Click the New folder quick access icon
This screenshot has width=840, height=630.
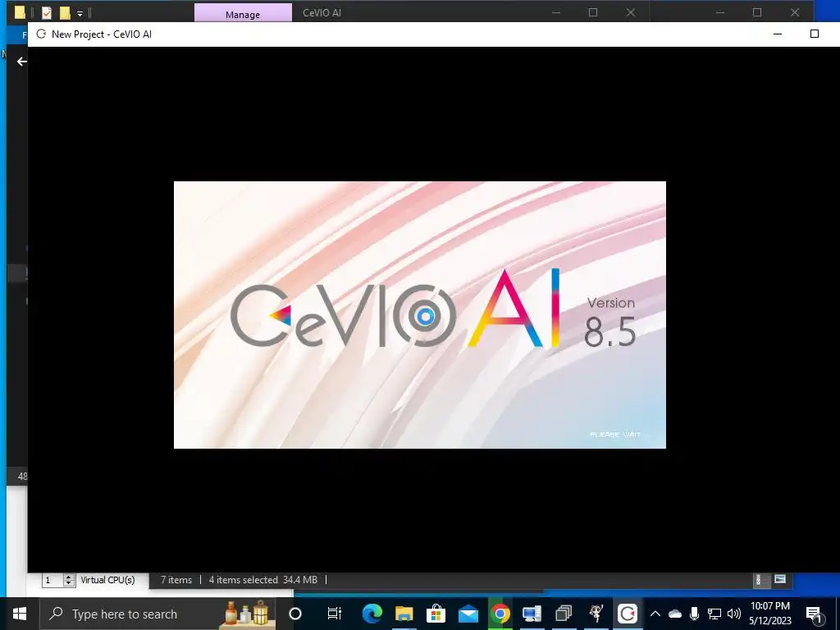[x=65, y=12]
